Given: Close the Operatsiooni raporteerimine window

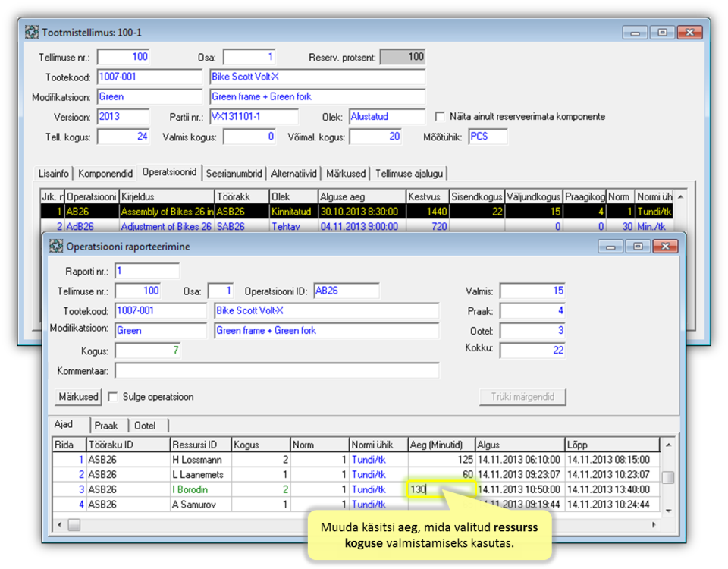Looking at the screenshot, I should 665,246.
